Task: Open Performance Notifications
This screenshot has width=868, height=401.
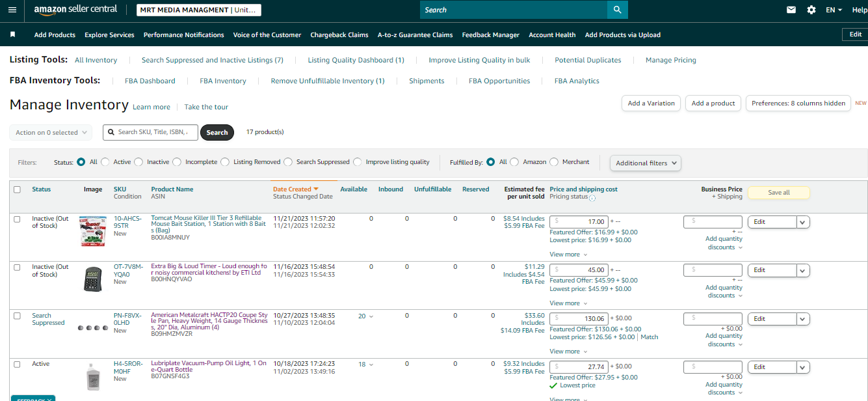Action: 184,35
